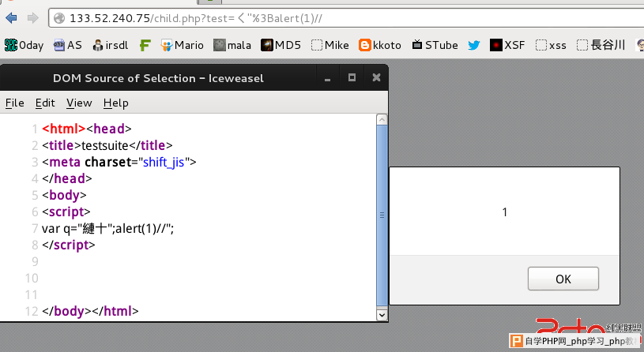The image size is (644, 352).
Task: Open the mala bookmark
Action: [232, 45]
